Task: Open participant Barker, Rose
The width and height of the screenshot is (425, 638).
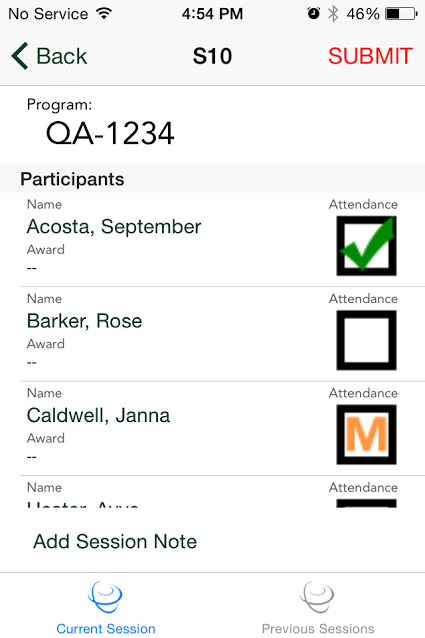Action: 85,321
